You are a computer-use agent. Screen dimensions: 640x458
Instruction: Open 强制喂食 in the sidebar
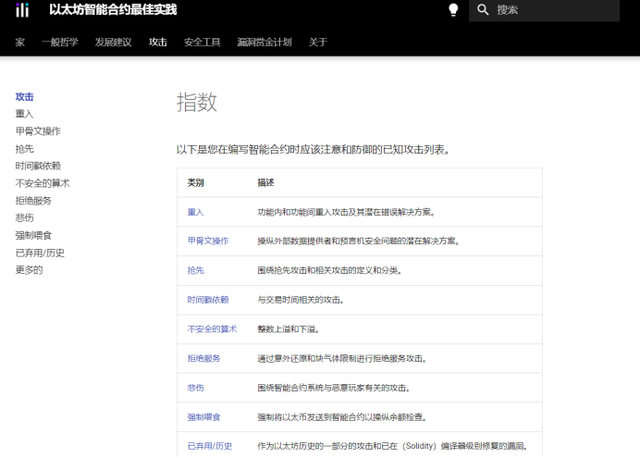click(33, 236)
